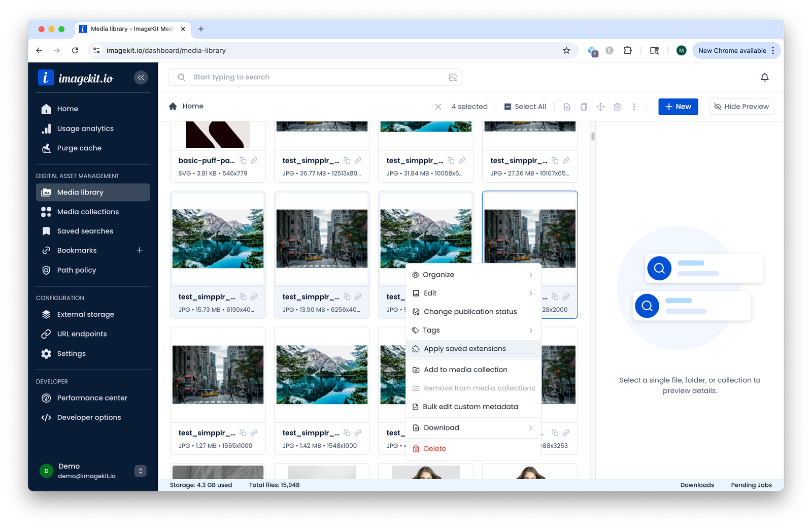
Task: Click the Home breadcrumb house icon
Action: pyautogui.click(x=173, y=106)
